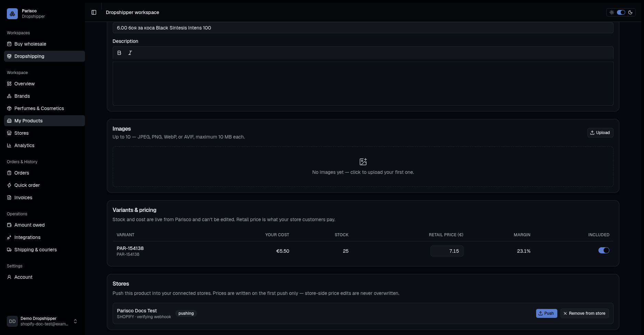Click inside the Description text area
The height and width of the screenshot is (335, 644).
[x=363, y=84]
